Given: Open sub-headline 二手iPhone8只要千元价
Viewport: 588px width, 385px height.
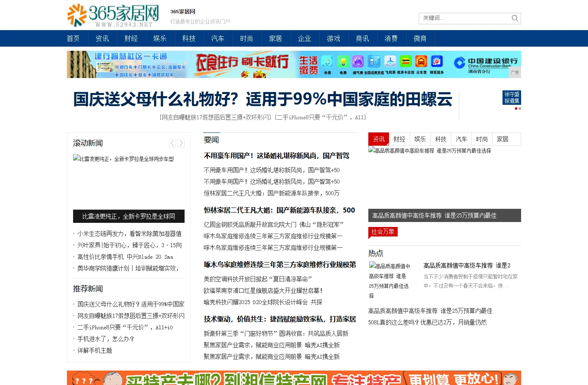Looking at the screenshot, I should click(320, 117).
